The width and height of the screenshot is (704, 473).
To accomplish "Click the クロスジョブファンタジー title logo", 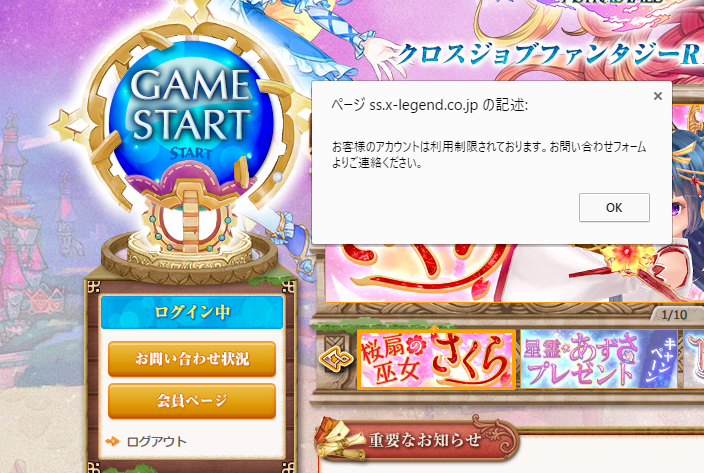I will 550,54.
